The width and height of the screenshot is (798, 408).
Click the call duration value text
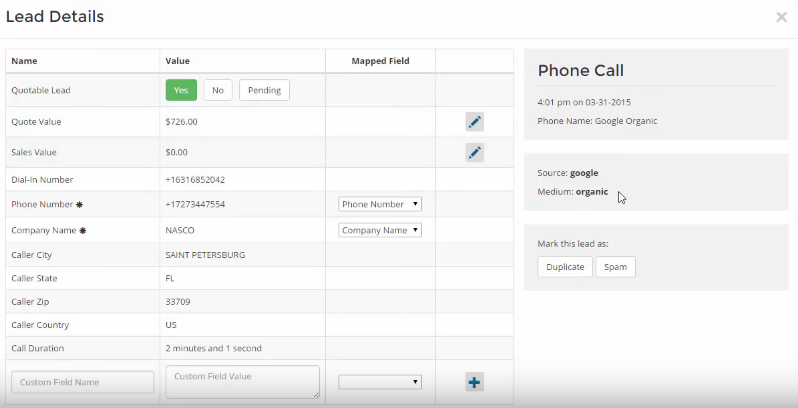click(x=213, y=348)
